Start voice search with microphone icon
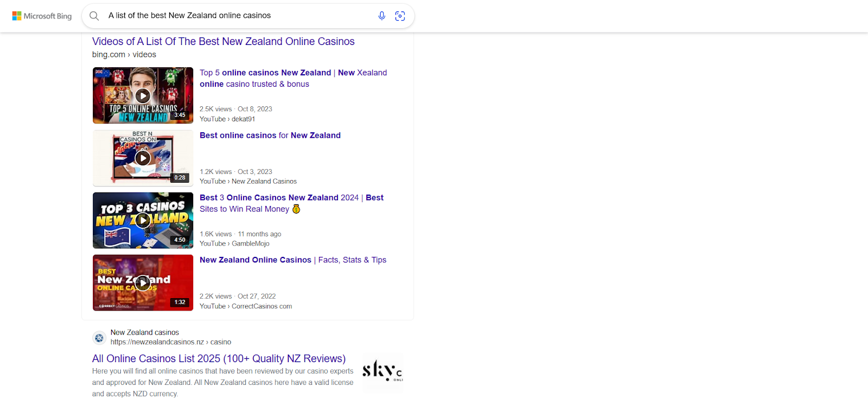The height and width of the screenshot is (399, 868). point(382,16)
